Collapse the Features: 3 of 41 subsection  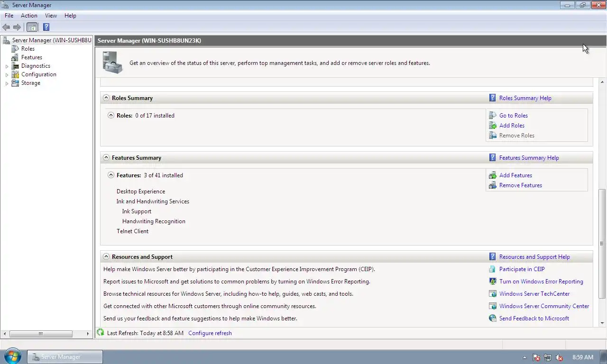tap(111, 175)
